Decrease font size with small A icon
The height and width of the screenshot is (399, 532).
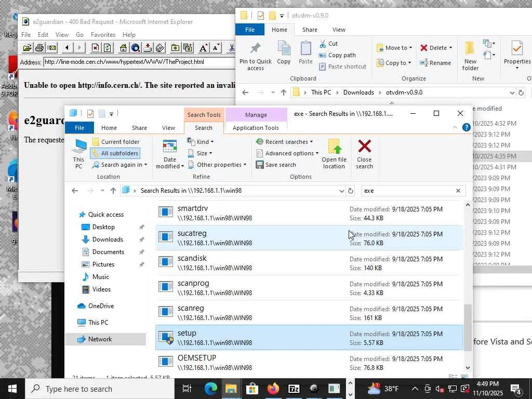216,48
